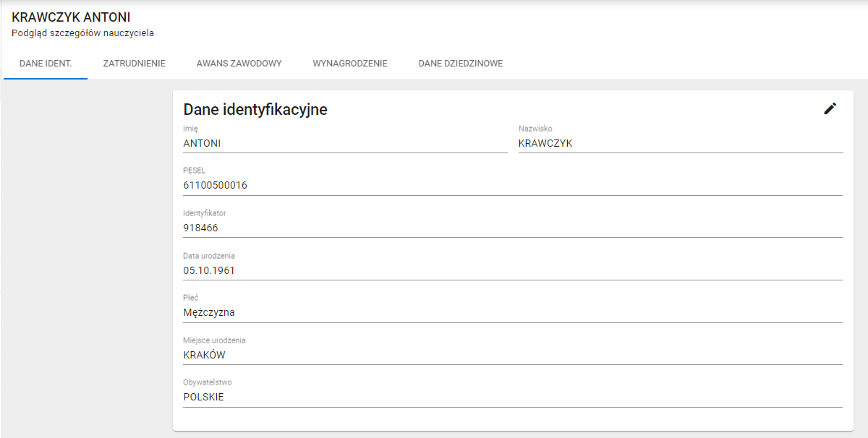Click the Data urodzenia field label
Screen dimensions: 868x438
point(209,256)
